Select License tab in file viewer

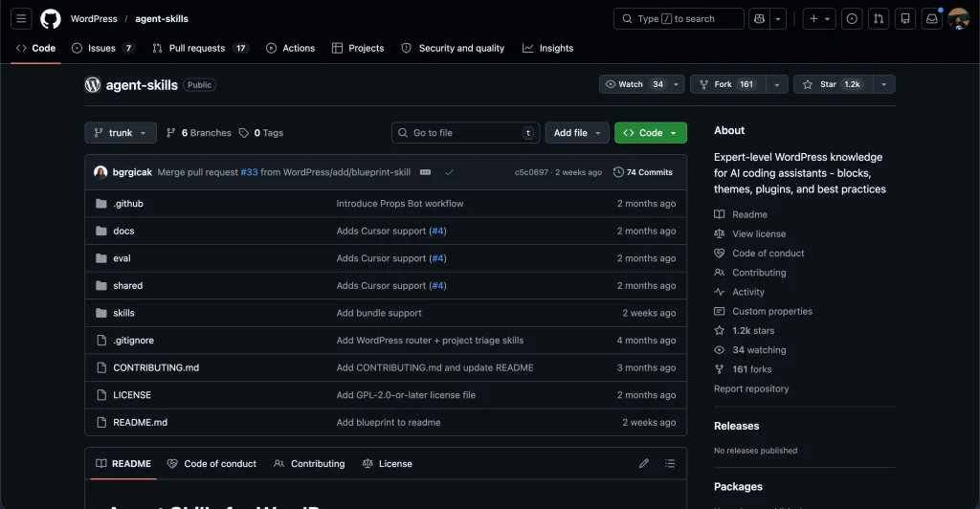tap(388, 463)
